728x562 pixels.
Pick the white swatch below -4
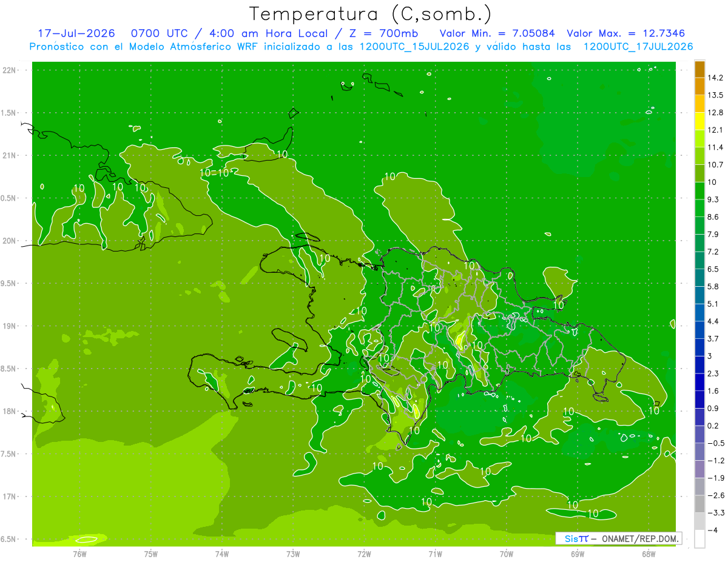699,538
